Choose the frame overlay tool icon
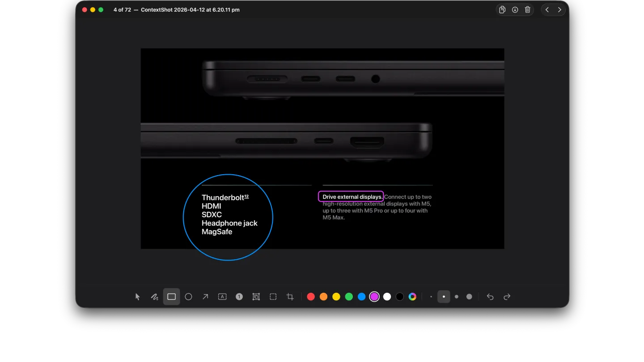 pyautogui.click(x=256, y=297)
